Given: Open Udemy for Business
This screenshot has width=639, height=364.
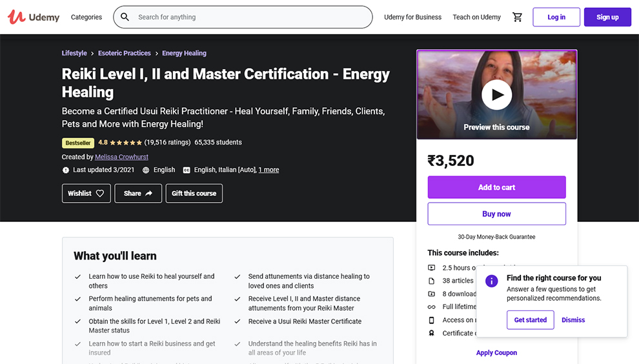Looking at the screenshot, I should (x=413, y=17).
